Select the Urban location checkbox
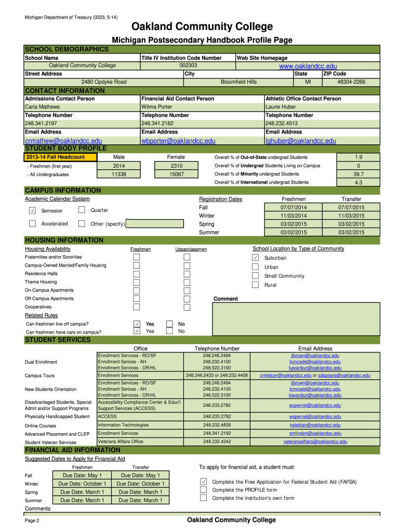 pos(255,267)
